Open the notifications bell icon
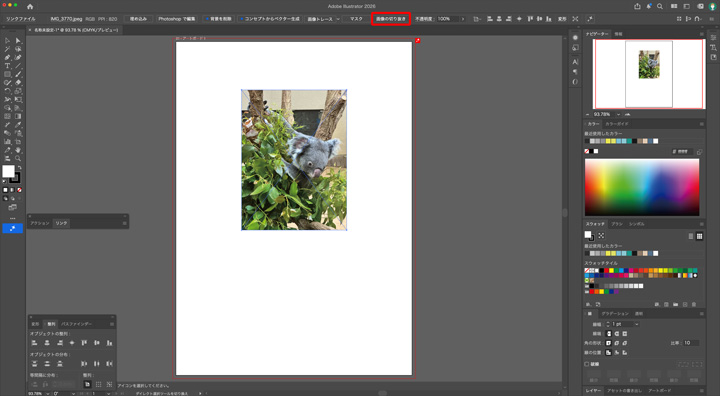The height and width of the screenshot is (396, 720). pyautogui.click(x=649, y=6)
